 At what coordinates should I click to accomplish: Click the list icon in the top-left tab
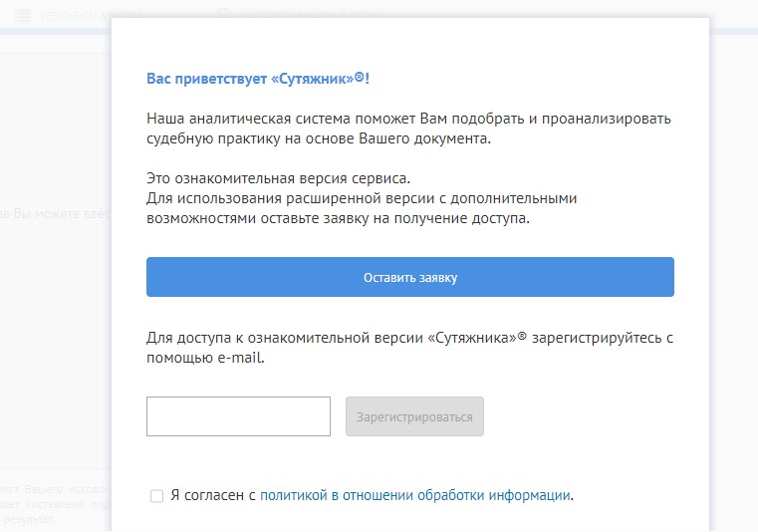[x=23, y=15]
